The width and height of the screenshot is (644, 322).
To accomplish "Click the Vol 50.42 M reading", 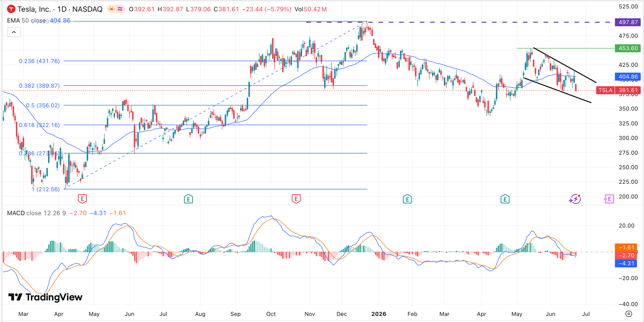I will click(x=311, y=9).
